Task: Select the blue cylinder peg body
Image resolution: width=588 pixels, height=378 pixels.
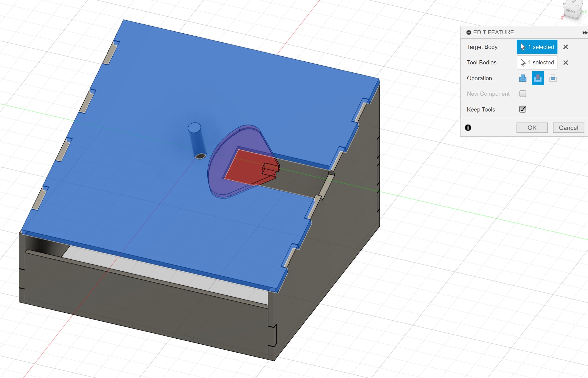Action: pos(197,140)
